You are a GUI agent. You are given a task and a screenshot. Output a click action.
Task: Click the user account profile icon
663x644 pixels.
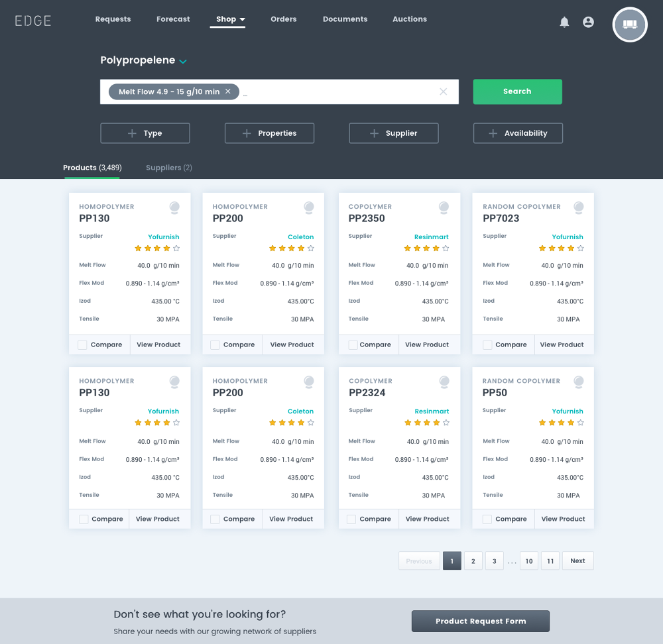[588, 23]
